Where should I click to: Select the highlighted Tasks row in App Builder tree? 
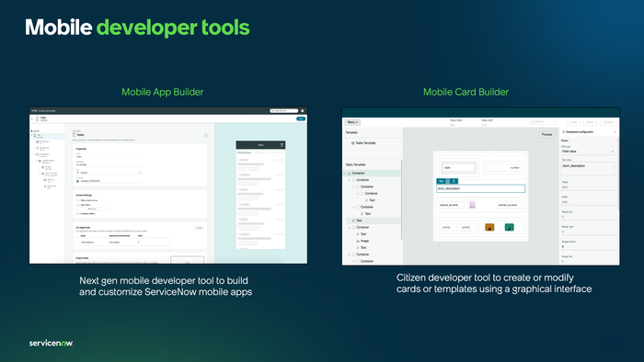point(48,136)
